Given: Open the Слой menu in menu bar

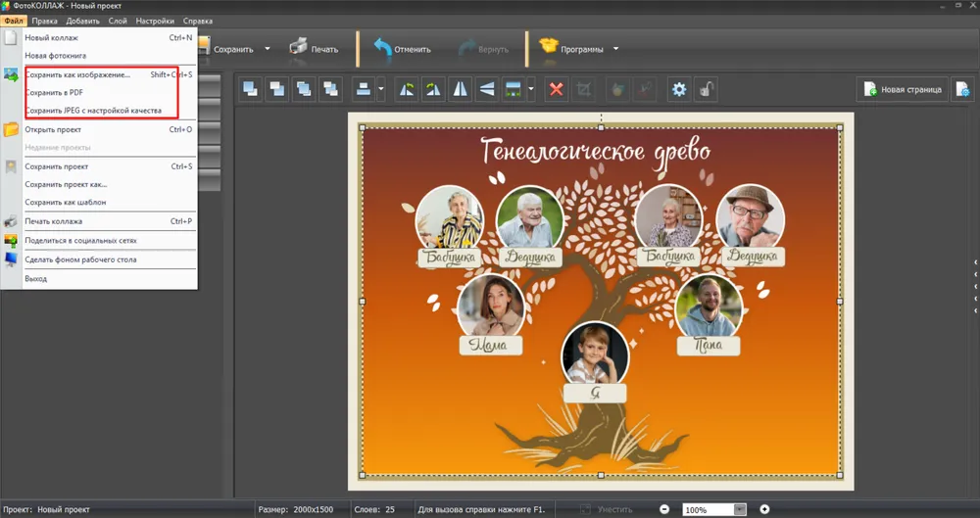Looking at the screenshot, I should (118, 21).
